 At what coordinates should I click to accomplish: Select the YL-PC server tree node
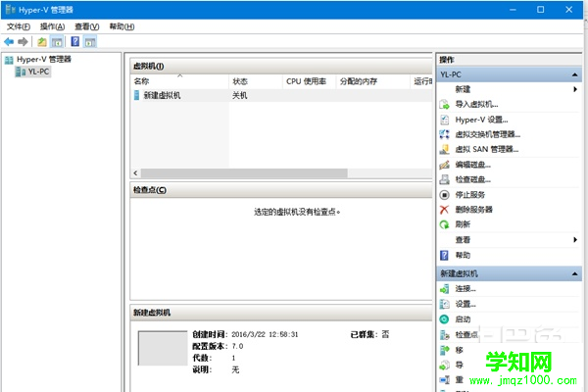[x=38, y=72]
